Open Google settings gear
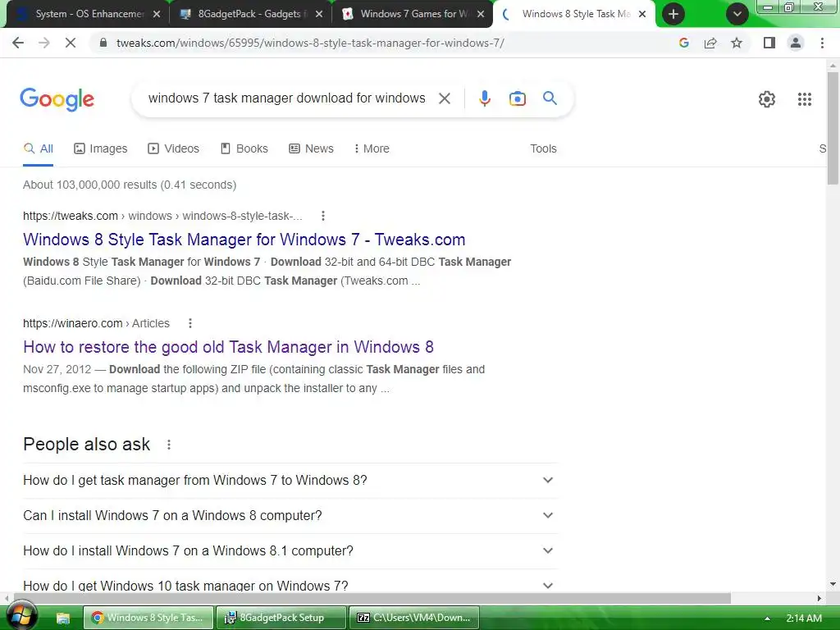 pyautogui.click(x=767, y=99)
